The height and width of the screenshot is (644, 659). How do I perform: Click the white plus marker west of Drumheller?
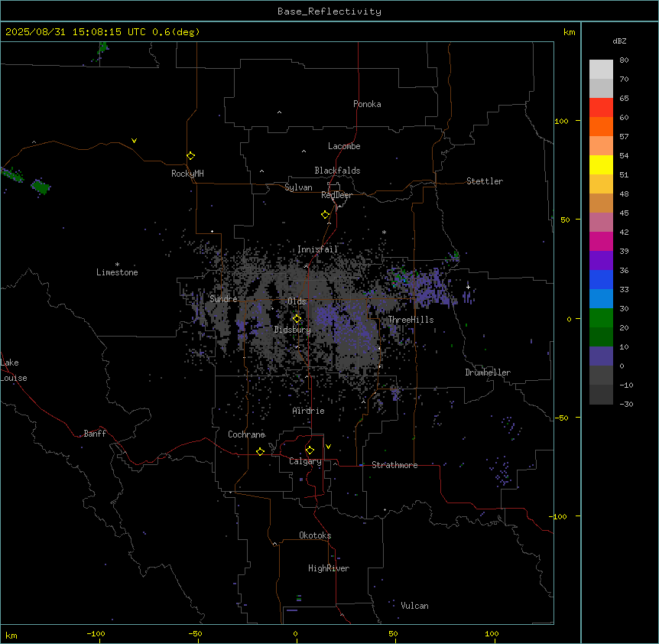pos(468,287)
